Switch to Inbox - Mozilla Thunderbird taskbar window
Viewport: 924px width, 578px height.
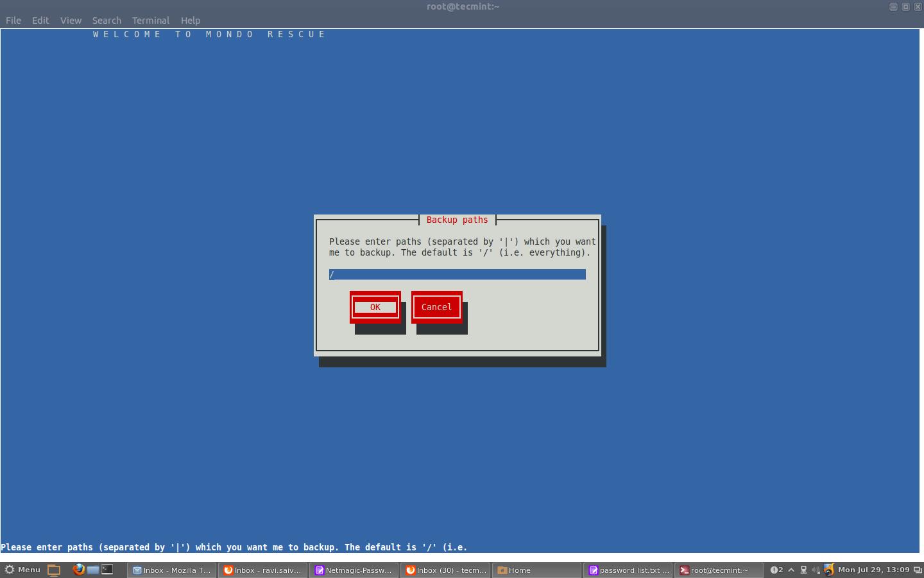(171, 570)
